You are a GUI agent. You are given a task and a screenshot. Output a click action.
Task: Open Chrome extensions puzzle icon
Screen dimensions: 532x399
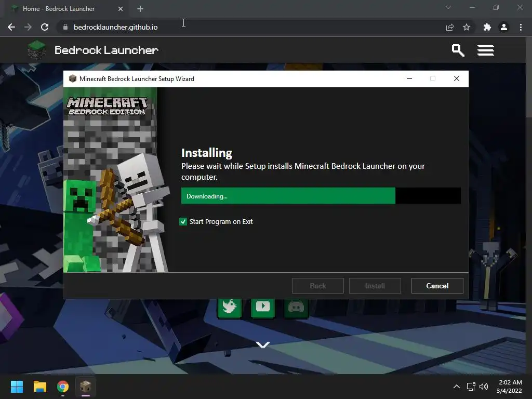(x=487, y=27)
